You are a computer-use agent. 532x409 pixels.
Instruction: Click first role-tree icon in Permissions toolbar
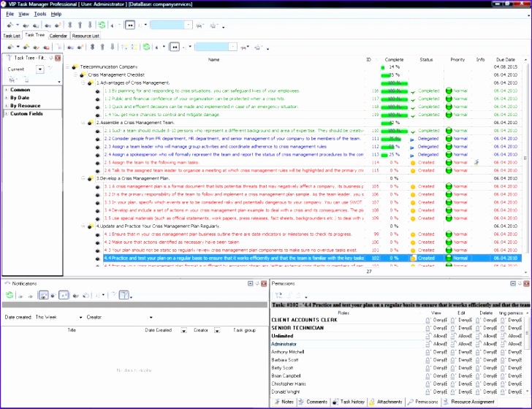click(x=279, y=295)
